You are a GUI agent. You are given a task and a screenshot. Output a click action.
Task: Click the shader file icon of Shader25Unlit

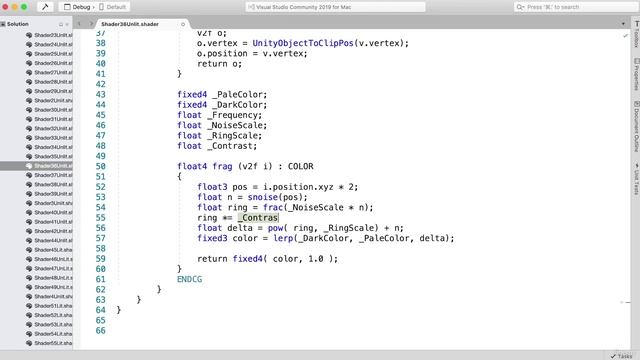(x=29, y=54)
